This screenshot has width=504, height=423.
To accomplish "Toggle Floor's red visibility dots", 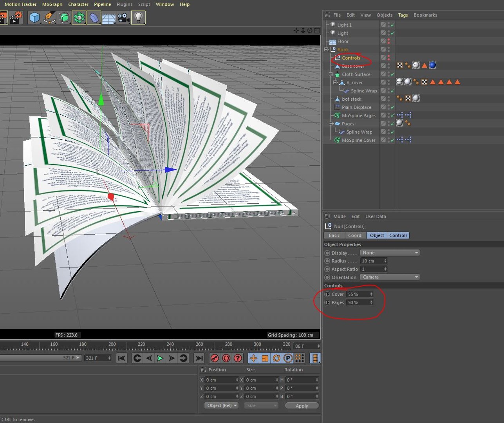I will (388, 41).
